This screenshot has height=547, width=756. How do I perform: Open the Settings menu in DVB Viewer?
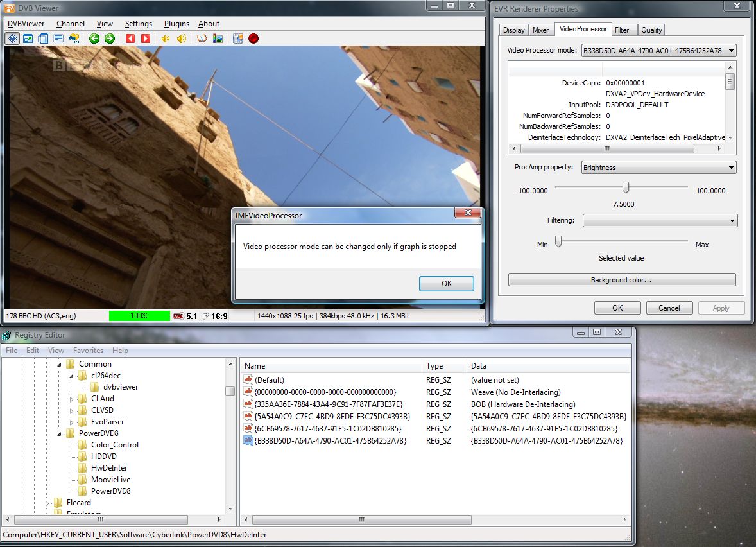tap(139, 24)
